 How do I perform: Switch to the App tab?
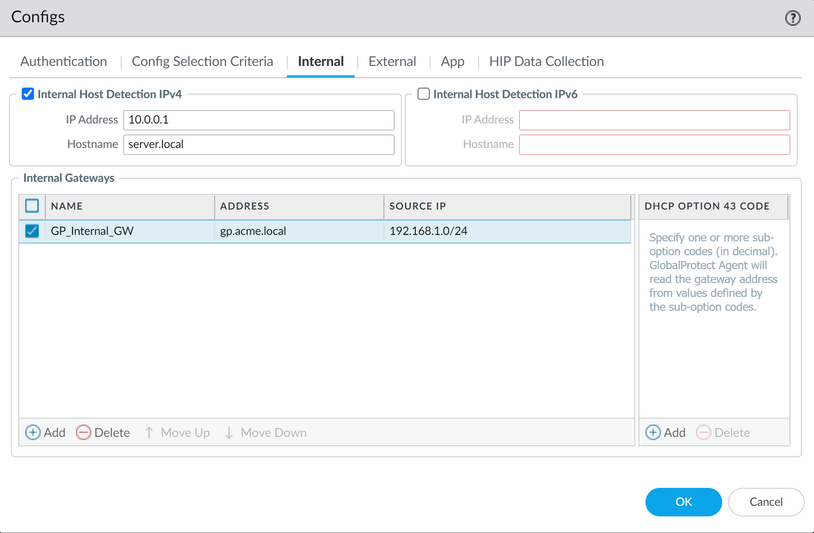pyautogui.click(x=452, y=61)
